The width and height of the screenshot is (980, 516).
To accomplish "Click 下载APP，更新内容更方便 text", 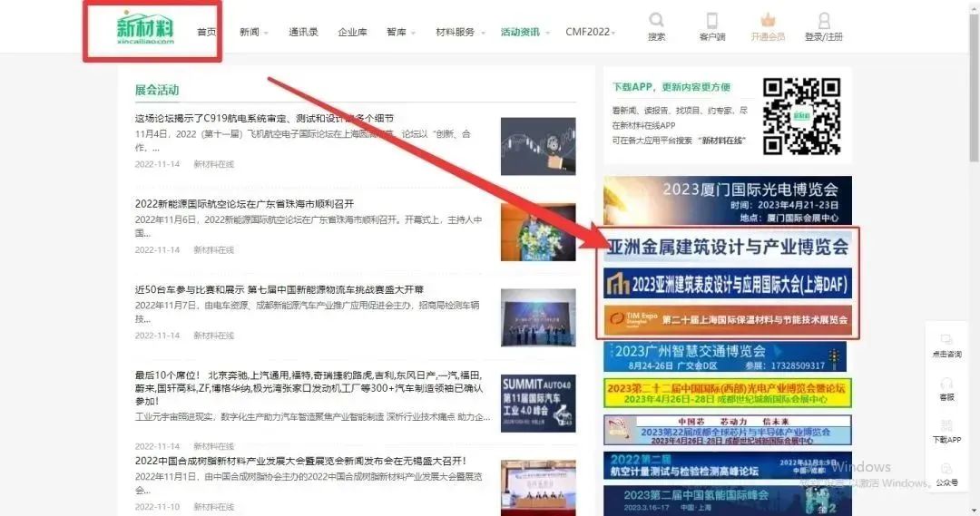I will [x=671, y=87].
